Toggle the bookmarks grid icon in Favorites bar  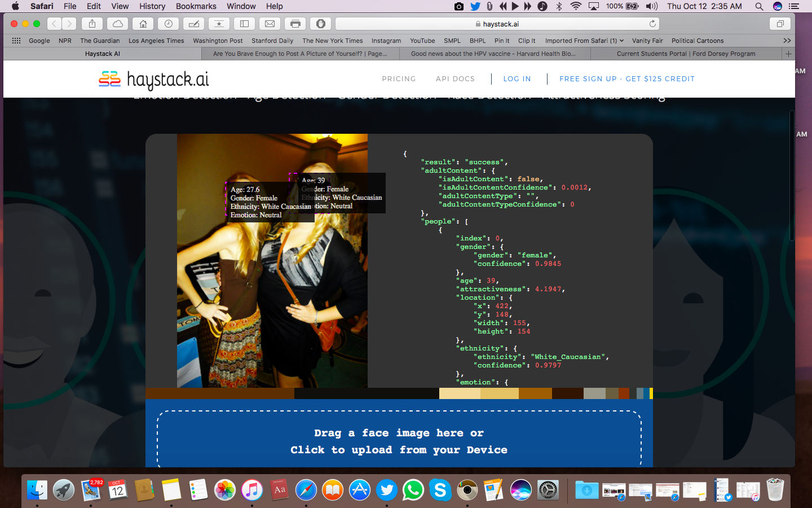click(x=16, y=41)
